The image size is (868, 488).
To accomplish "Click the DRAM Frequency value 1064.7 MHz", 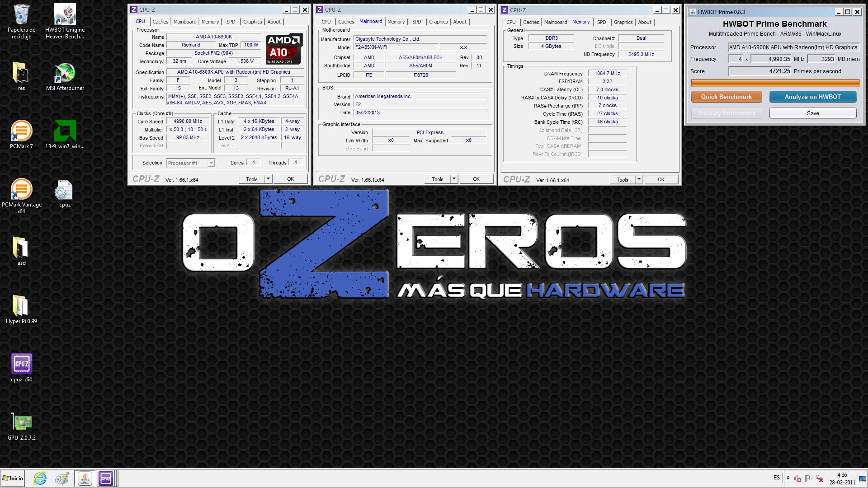I will tap(607, 73).
